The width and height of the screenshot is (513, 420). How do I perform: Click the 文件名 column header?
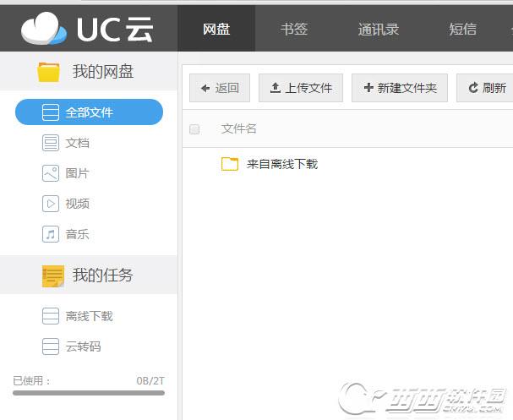[238, 129]
